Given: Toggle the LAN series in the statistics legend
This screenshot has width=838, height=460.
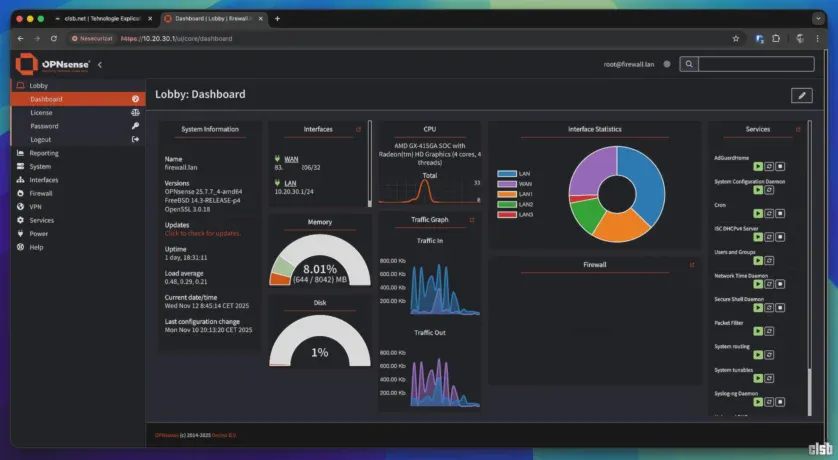Looking at the screenshot, I should coord(514,174).
